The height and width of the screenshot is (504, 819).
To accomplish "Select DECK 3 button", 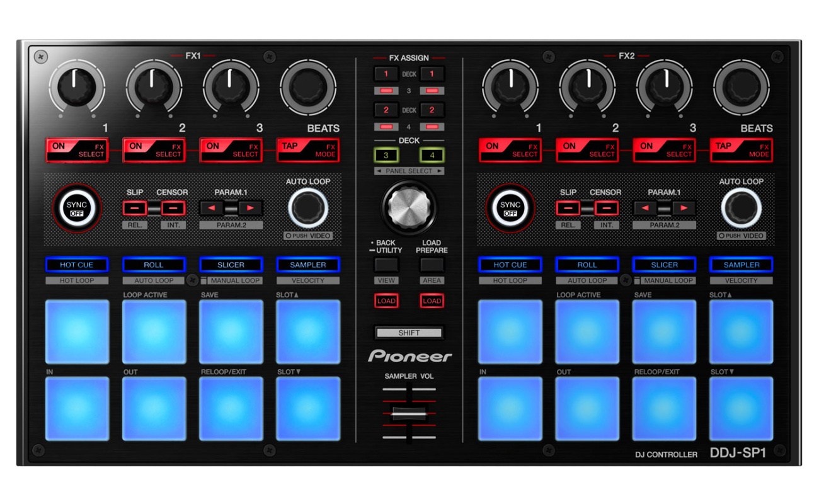I will click(386, 155).
